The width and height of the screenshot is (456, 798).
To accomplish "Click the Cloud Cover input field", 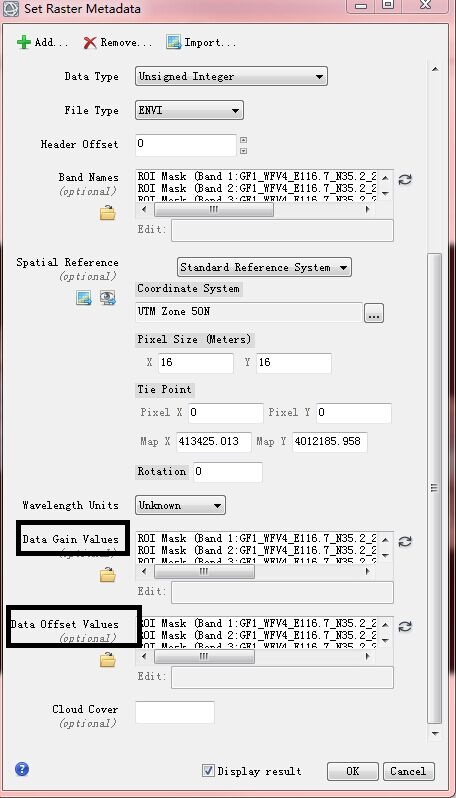I will click(175, 712).
